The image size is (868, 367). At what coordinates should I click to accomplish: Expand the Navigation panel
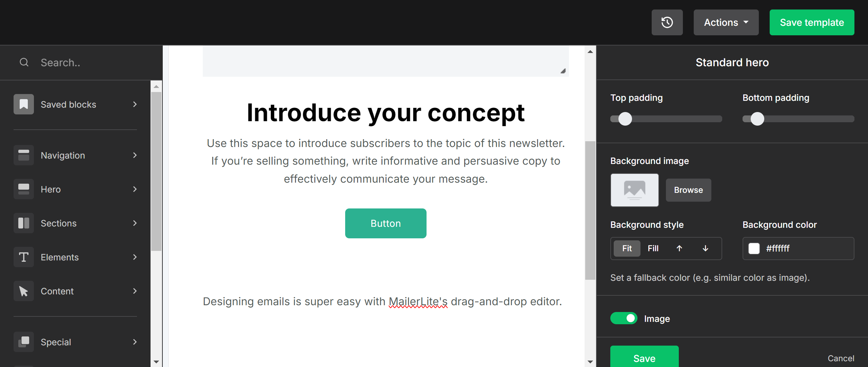[x=135, y=155]
